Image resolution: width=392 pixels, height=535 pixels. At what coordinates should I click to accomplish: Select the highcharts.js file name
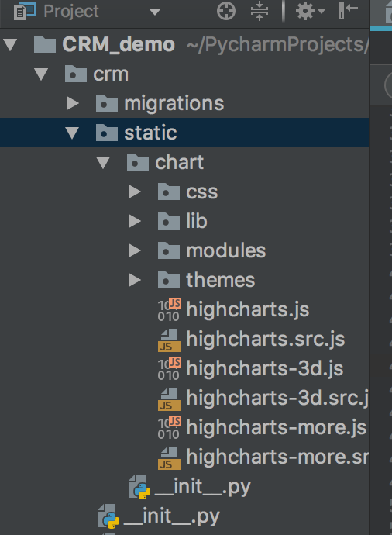[248, 310]
